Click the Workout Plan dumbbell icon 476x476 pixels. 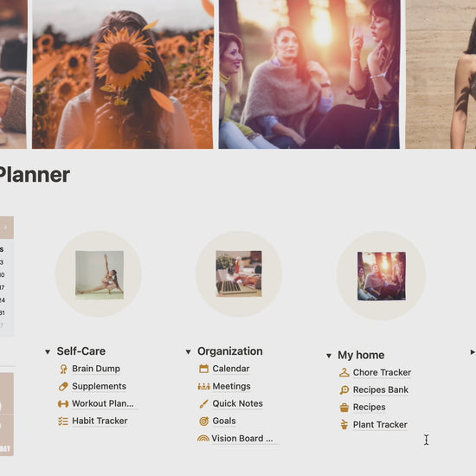click(63, 404)
